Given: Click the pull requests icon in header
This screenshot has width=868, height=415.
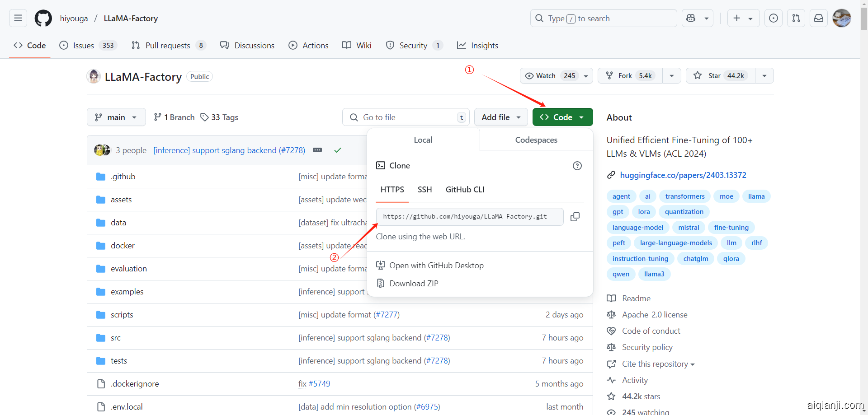Looking at the screenshot, I should click(x=796, y=19).
